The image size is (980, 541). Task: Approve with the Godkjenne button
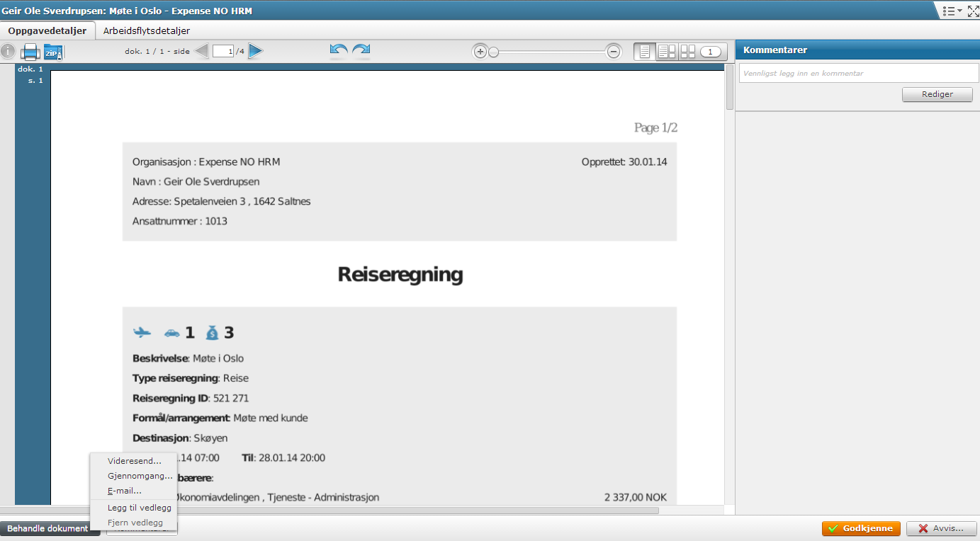tap(861, 528)
